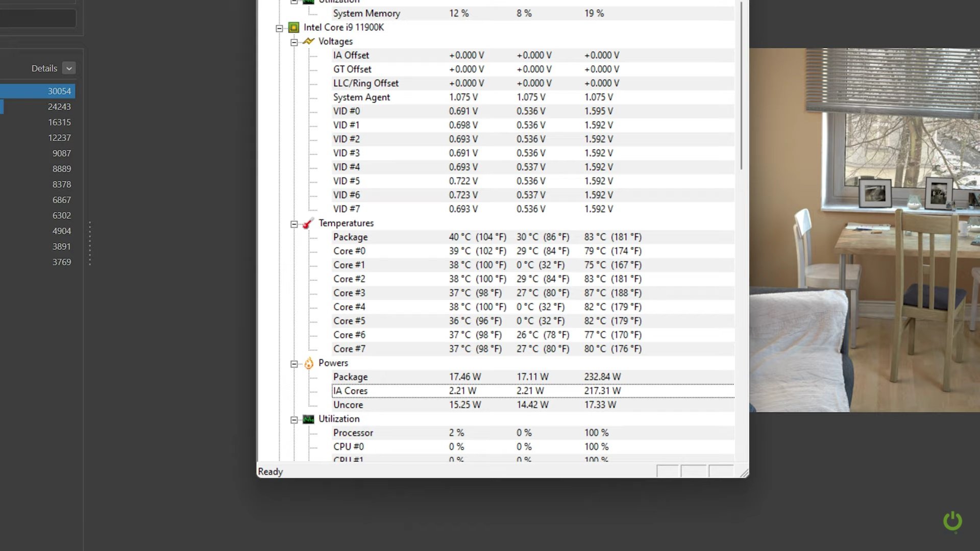Image resolution: width=980 pixels, height=551 pixels.
Task: Click the Powers flame icon
Action: pos(309,363)
